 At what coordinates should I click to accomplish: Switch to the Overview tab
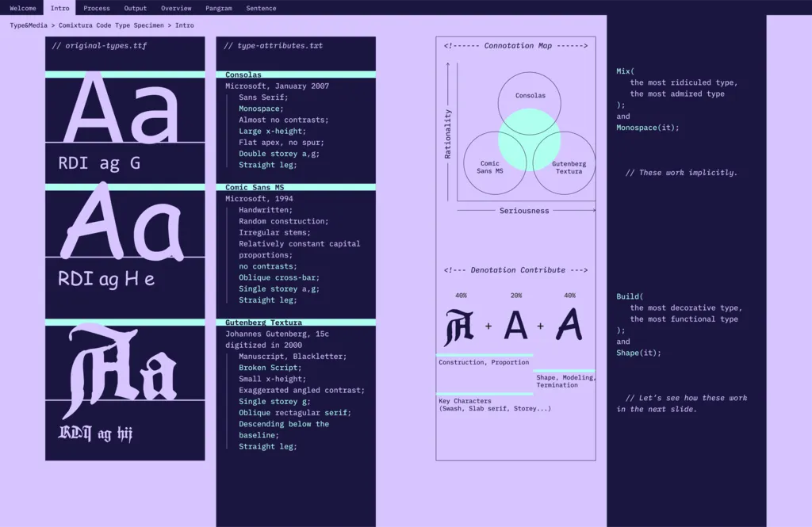[176, 8]
